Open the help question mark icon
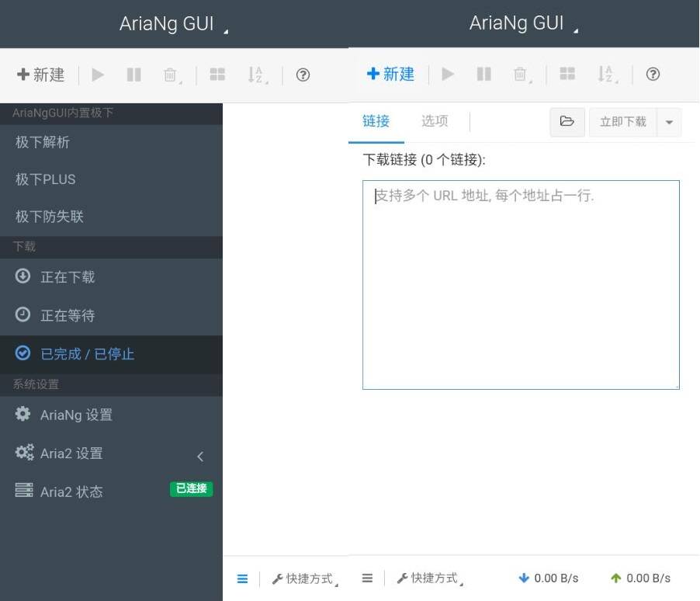This screenshot has width=700, height=601. pyautogui.click(x=653, y=74)
